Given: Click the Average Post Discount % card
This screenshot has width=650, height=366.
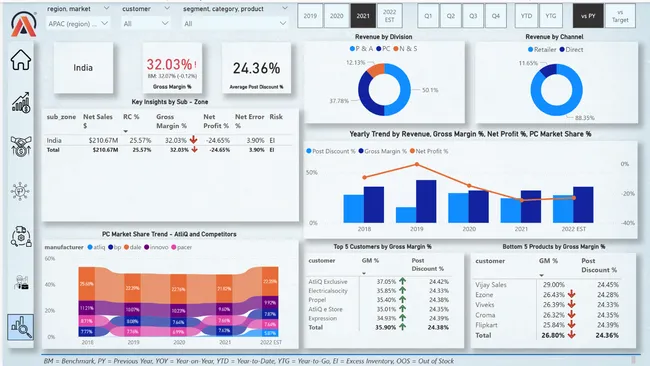Looking at the screenshot, I should tap(256, 68).
